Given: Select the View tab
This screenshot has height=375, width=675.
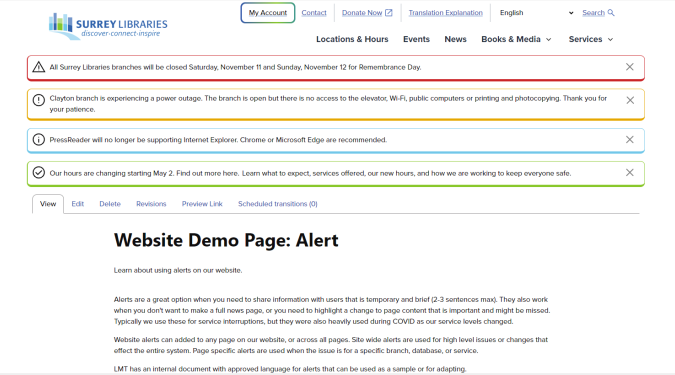Looking at the screenshot, I should tap(48, 204).
